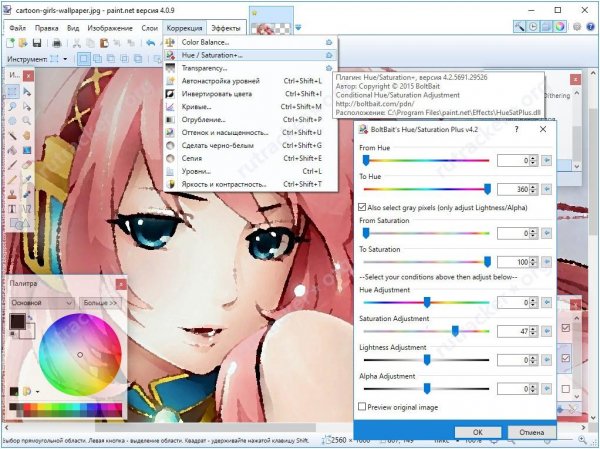Click OK in Hue/Saturation Plus dialog
Viewport: 600px width, 449px height.
point(478,432)
